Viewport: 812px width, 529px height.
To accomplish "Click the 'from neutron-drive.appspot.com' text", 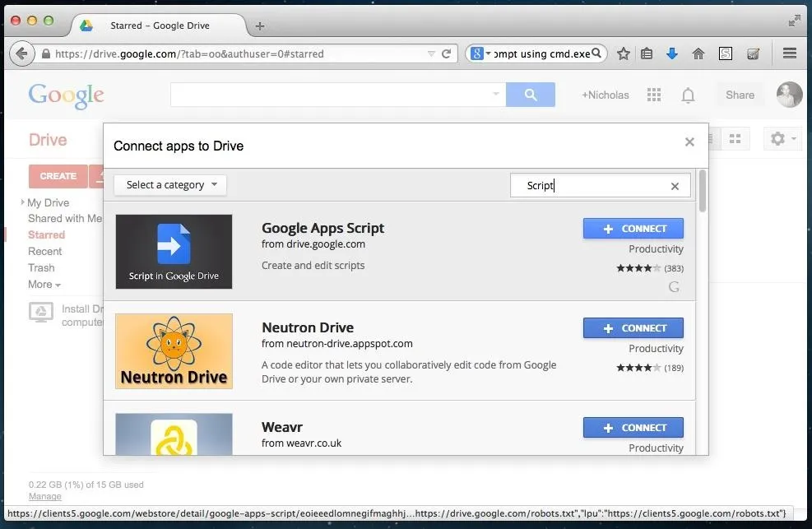I will click(x=337, y=343).
